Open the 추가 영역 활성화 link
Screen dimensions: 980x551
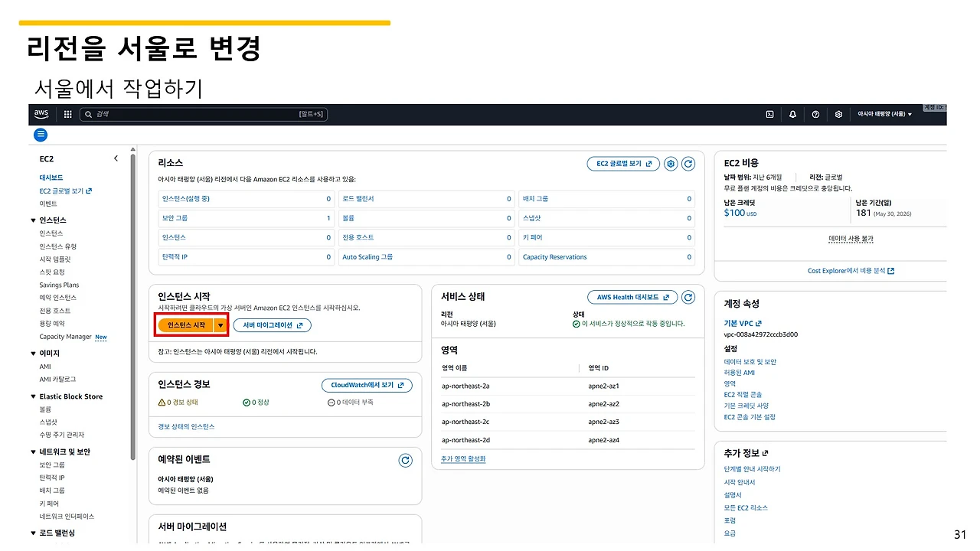[x=462, y=459]
